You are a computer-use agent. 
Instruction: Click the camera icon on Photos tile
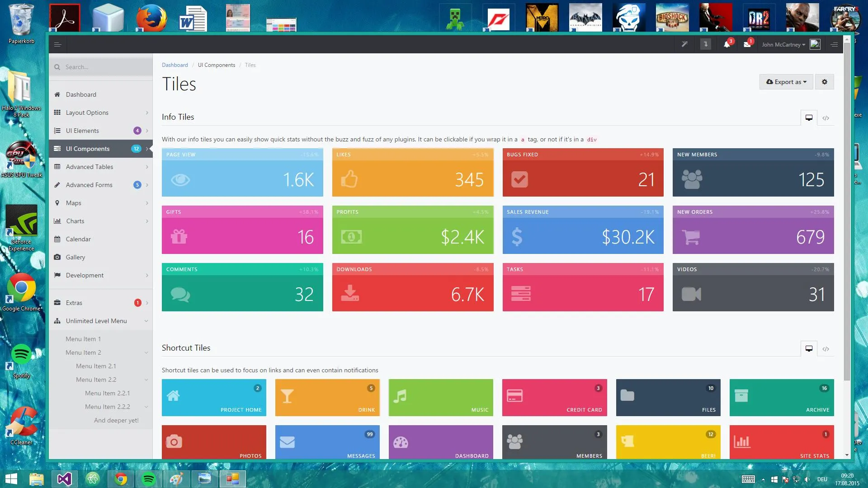click(x=174, y=441)
